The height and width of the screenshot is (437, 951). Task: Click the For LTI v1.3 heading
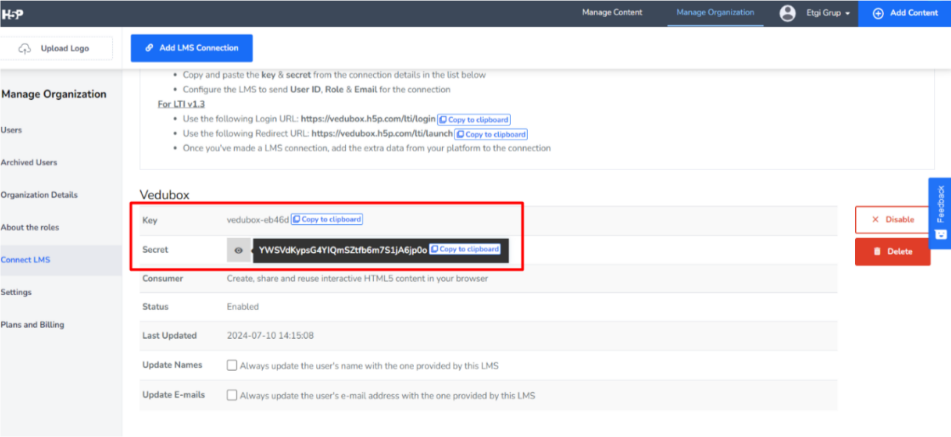tap(181, 104)
